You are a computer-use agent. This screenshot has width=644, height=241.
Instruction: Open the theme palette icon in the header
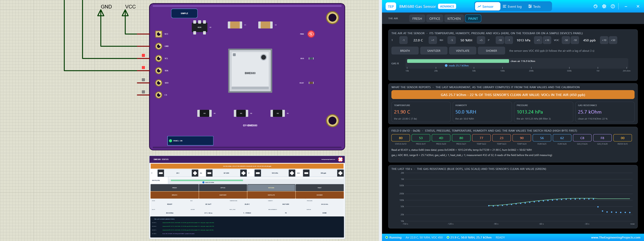point(595,6)
